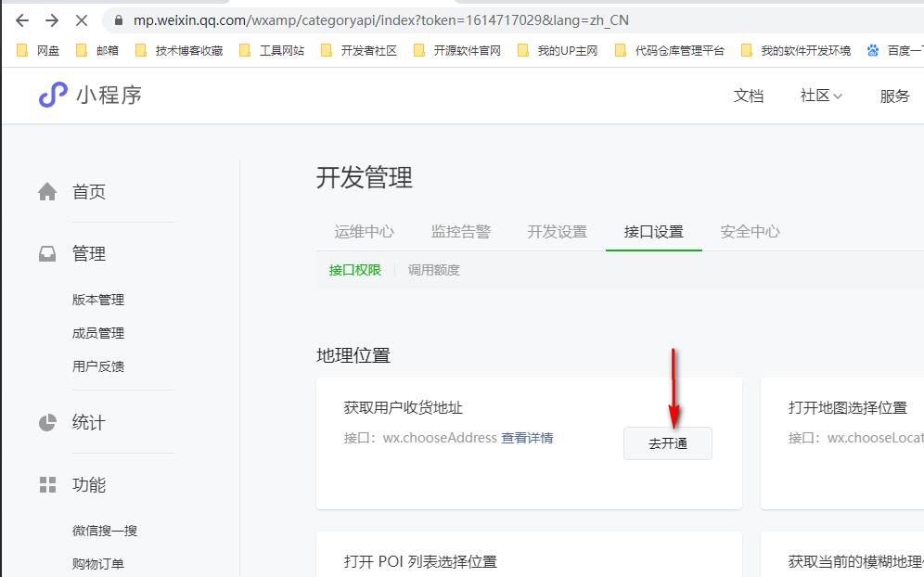Click the 小程序 logo icon
This screenshot has width=924, height=577.
click(x=53, y=96)
